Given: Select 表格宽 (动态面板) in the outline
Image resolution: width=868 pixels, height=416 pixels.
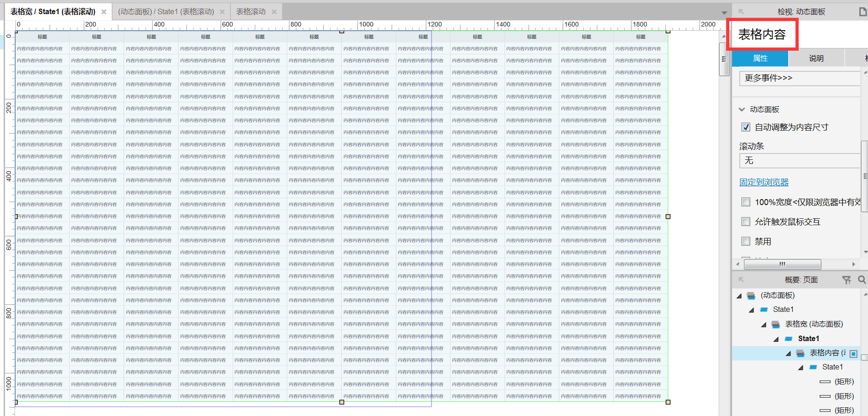Looking at the screenshot, I should click(x=814, y=324).
